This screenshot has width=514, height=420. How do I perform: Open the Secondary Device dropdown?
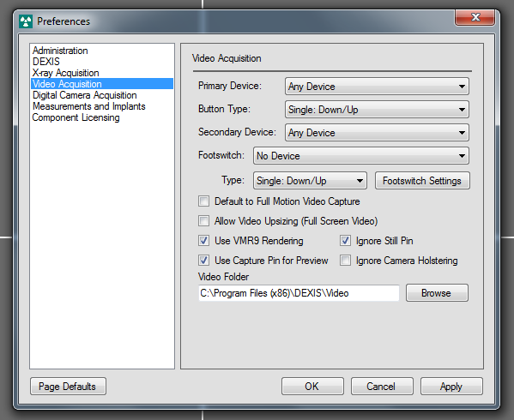click(x=377, y=133)
